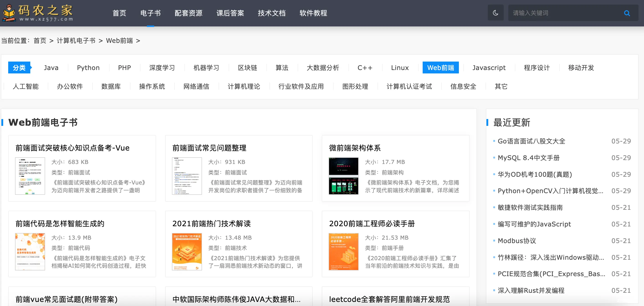Select the C++ category
Viewport: 644px width, 306px height.
(365, 68)
